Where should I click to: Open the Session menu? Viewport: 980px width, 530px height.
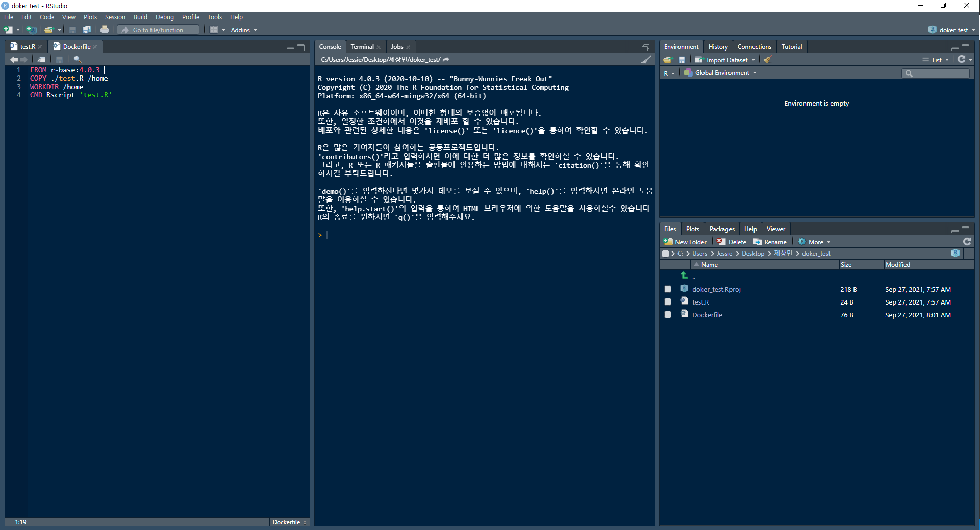(x=115, y=17)
